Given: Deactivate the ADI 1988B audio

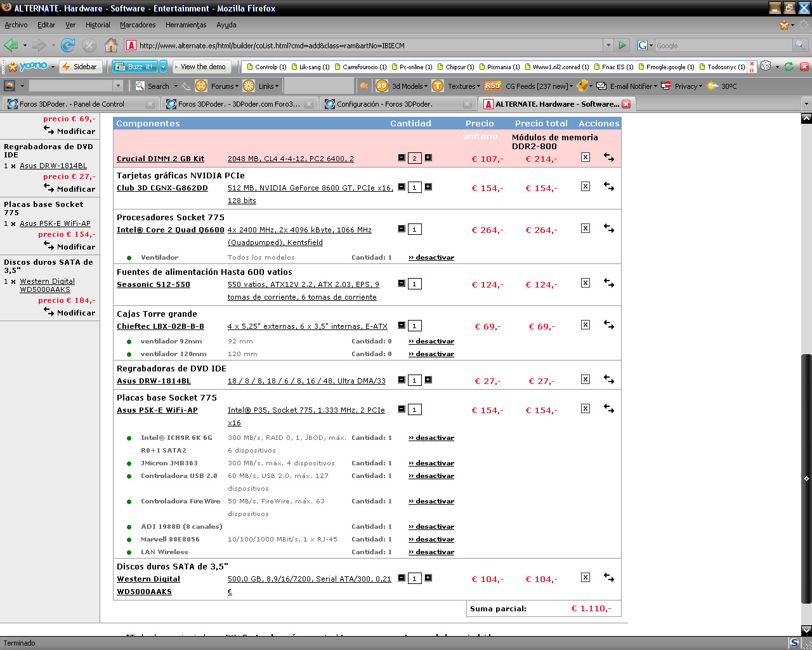Looking at the screenshot, I should click(431, 527).
